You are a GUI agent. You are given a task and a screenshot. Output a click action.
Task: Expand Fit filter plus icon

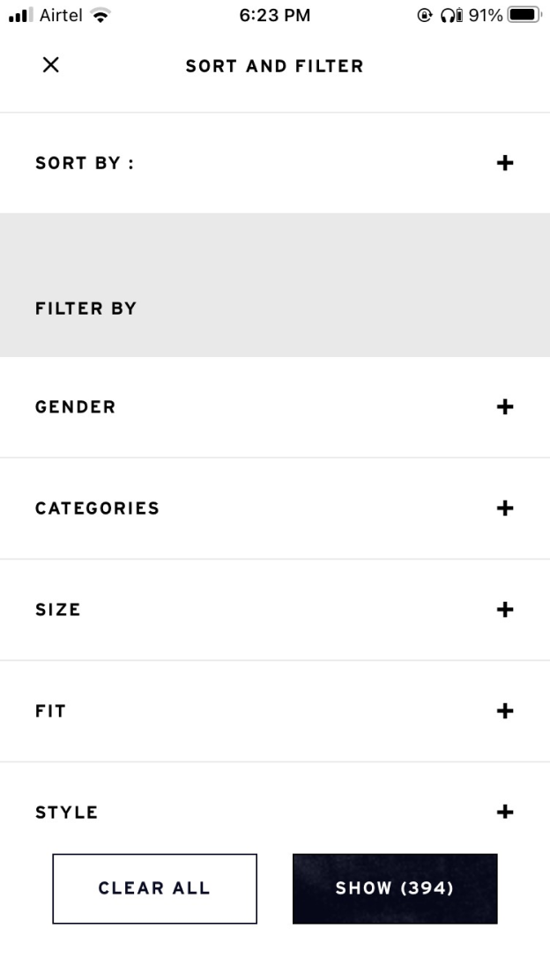point(505,710)
